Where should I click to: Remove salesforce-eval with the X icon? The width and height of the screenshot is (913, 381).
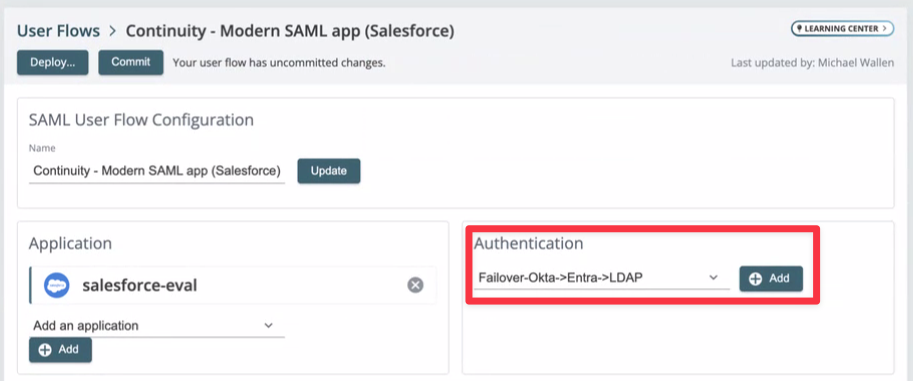click(x=415, y=285)
